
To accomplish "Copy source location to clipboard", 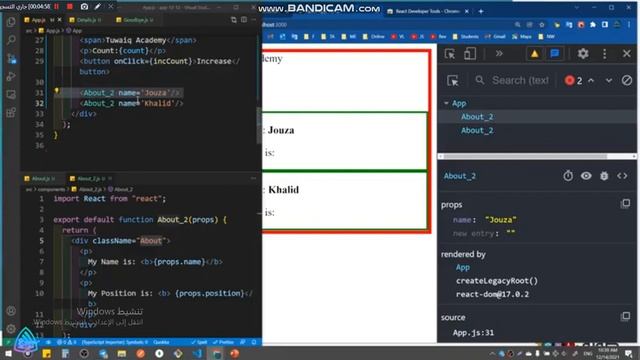I will tap(625, 316).
